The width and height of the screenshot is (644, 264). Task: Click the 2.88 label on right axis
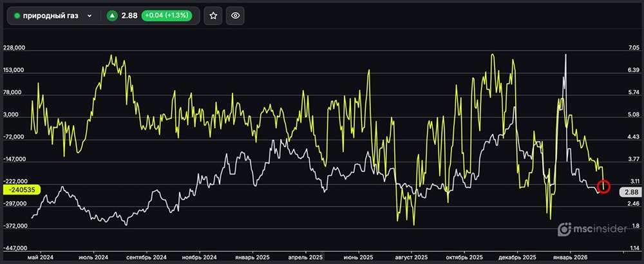pos(631,192)
